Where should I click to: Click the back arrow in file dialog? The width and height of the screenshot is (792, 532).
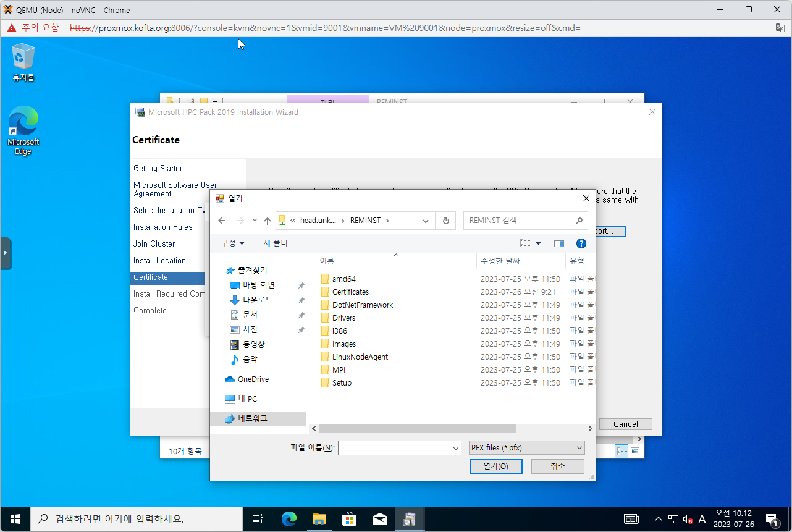[222, 221]
